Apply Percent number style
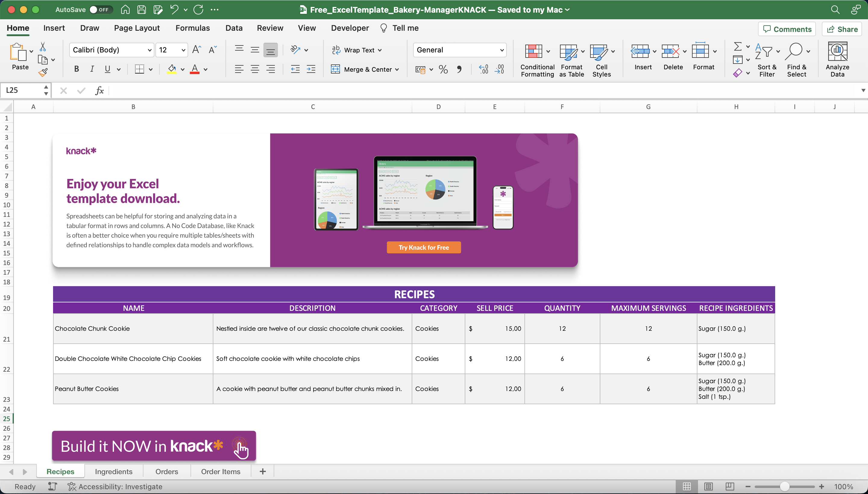Viewport: 868px width, 494px height. (x=443, y=69)
